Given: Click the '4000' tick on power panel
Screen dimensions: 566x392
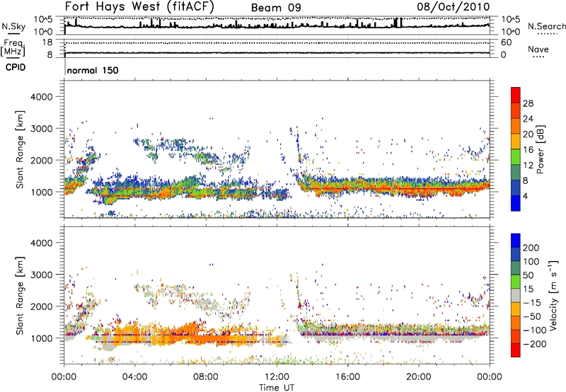Looking at the screenshot, I should pyautogui.click(x=41, y=97).
